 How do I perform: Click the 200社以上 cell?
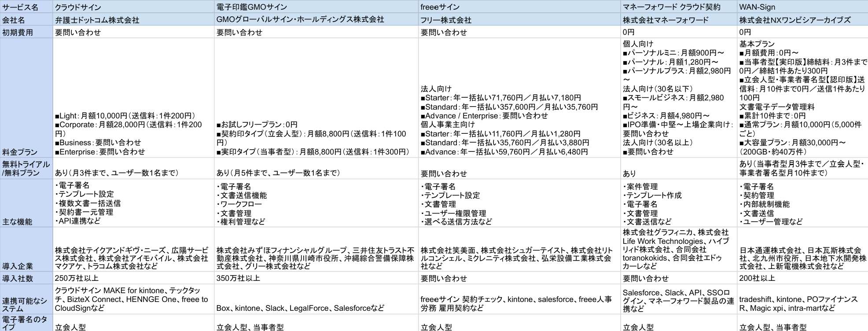coord(802,278)
